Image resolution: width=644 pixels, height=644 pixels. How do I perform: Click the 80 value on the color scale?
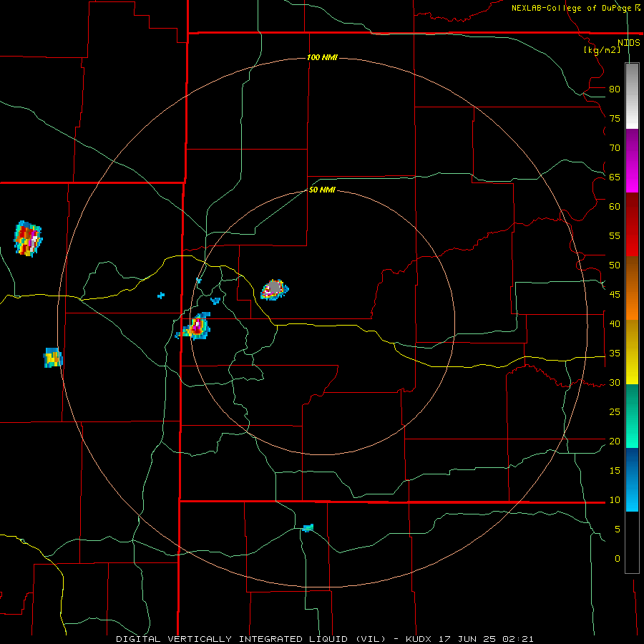615,89
